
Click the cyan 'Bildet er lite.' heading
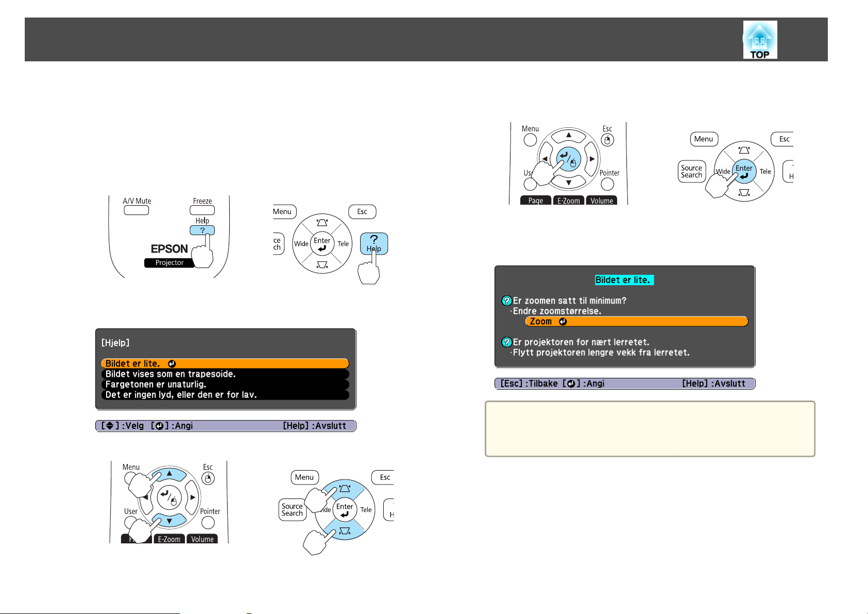pyautogui.click(x=624, y=280)
